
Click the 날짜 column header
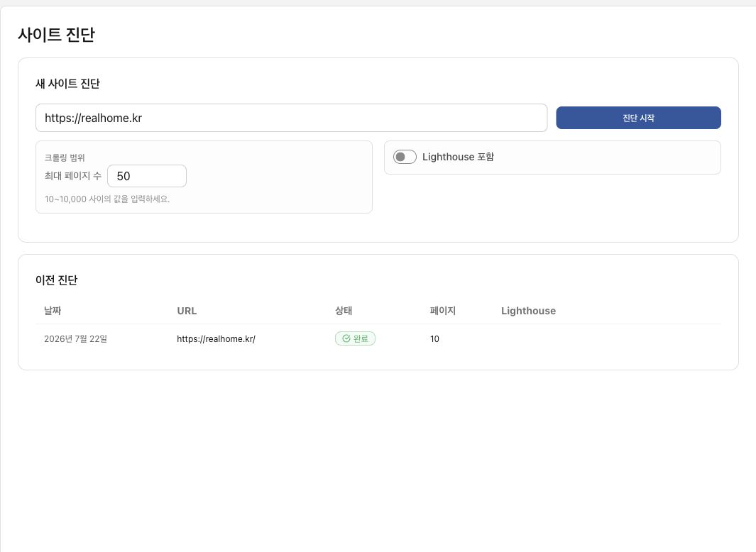pos(53,311)
